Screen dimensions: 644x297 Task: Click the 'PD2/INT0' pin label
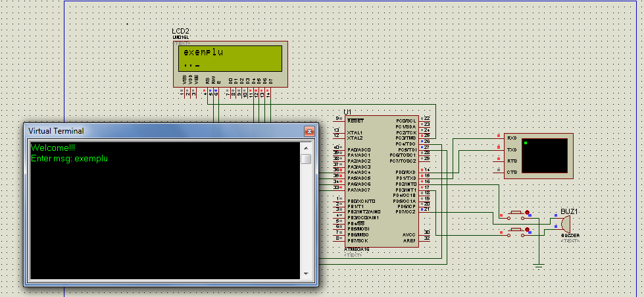point(405,184)
